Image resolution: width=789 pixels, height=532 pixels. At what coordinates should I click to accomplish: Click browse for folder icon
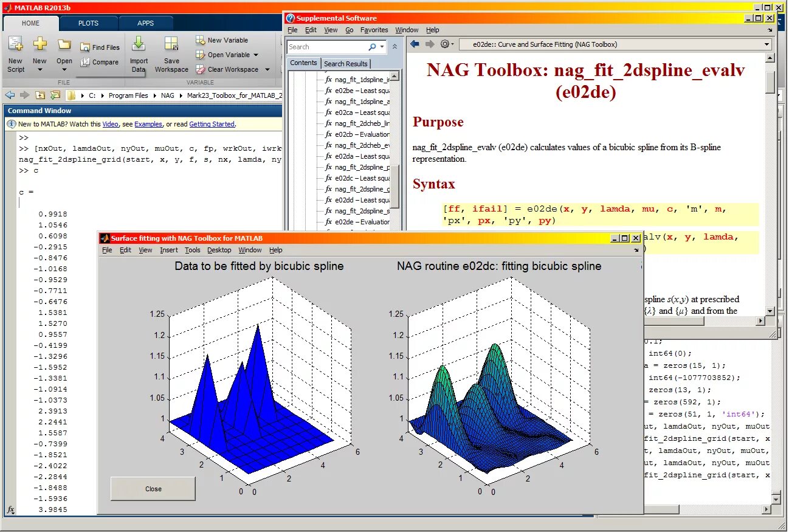(x=55, y=95)
